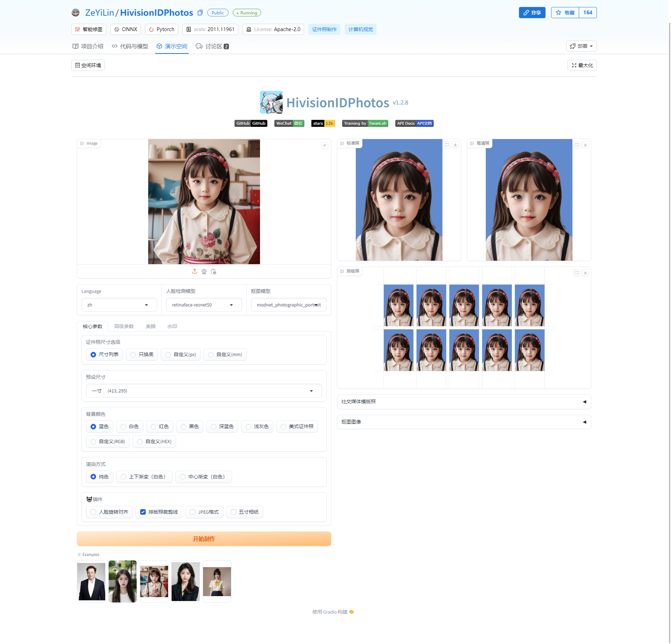Paste an image from clipboard icon
Viewport: 671px width, 644px height.
pos(214,272)
